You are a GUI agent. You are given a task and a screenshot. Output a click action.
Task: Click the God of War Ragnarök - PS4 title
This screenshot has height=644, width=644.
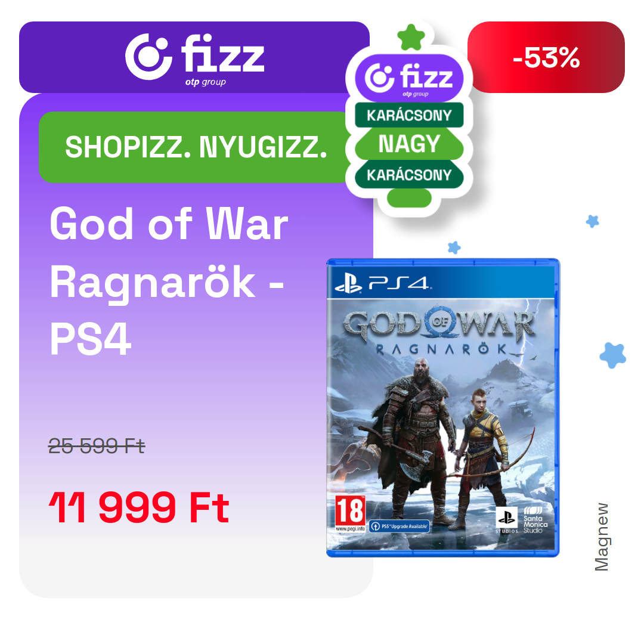(x=168, y=281)
